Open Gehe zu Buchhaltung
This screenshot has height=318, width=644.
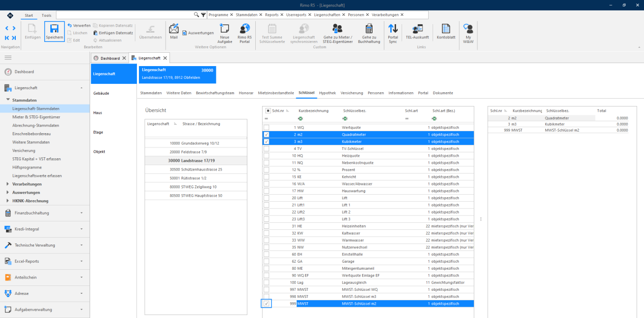click(x=369, y=33)
